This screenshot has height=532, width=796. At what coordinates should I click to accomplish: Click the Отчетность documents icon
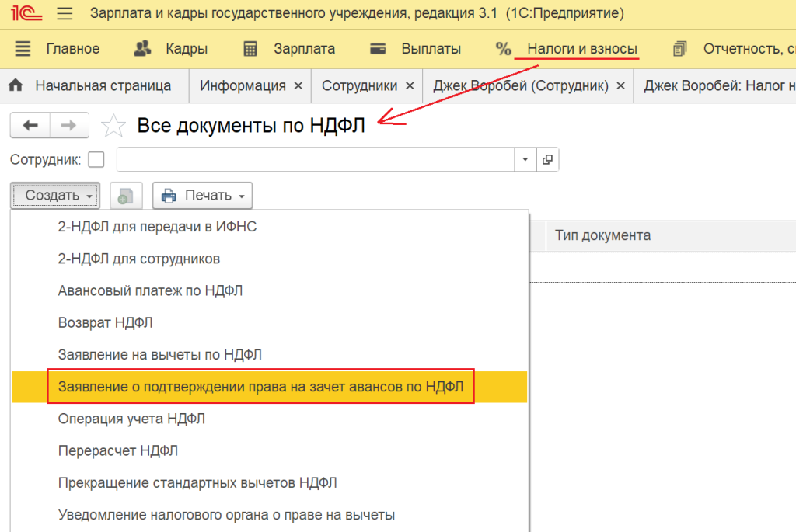(679, 49)
